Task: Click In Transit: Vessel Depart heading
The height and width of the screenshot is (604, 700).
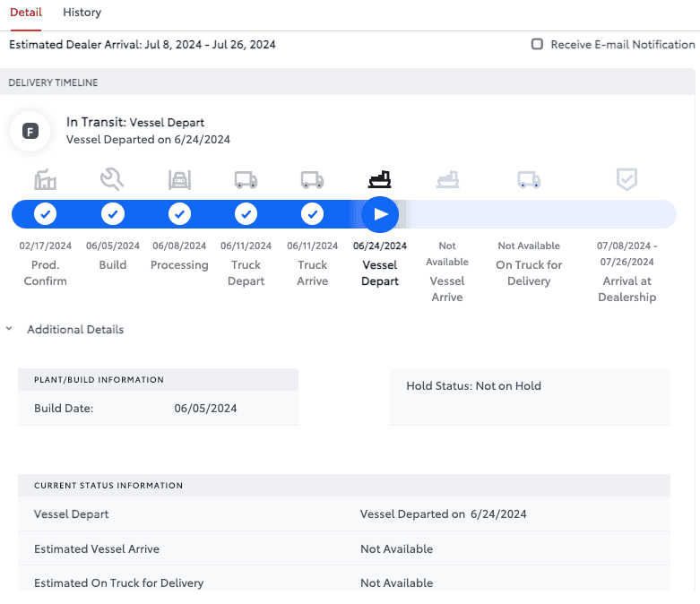Action: (x=135, y=122)
